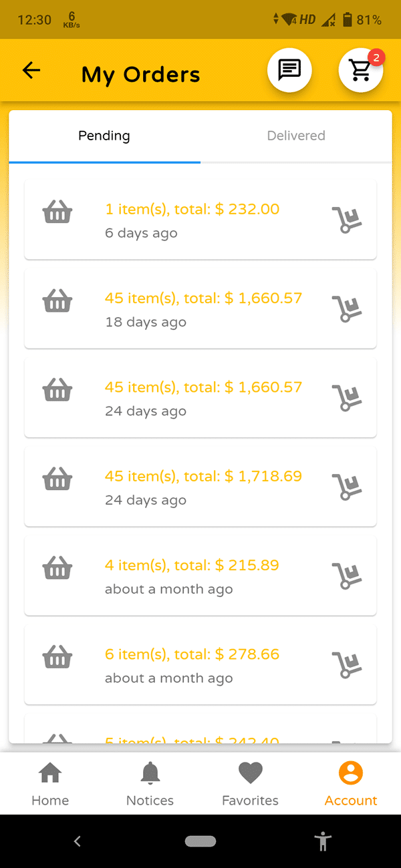Tap delivery trolley icon on $232.00 order
The height and width of the screenshot is (868, 401).
(346, 220)
